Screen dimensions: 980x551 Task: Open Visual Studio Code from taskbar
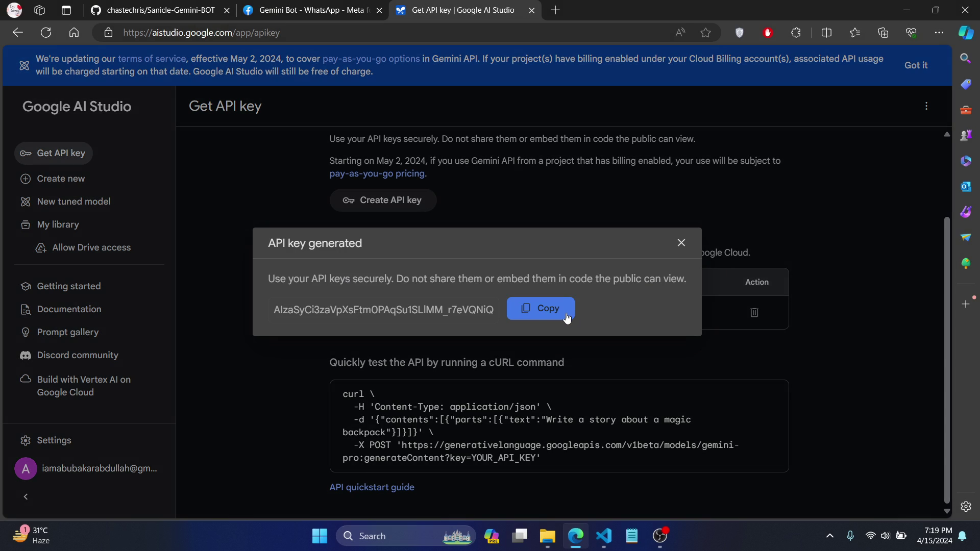(603, 536)
